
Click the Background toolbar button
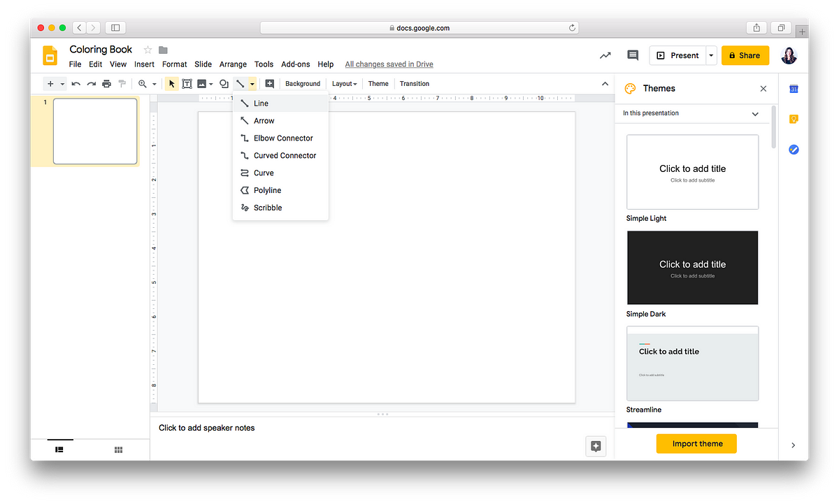[x=303, y=84]
